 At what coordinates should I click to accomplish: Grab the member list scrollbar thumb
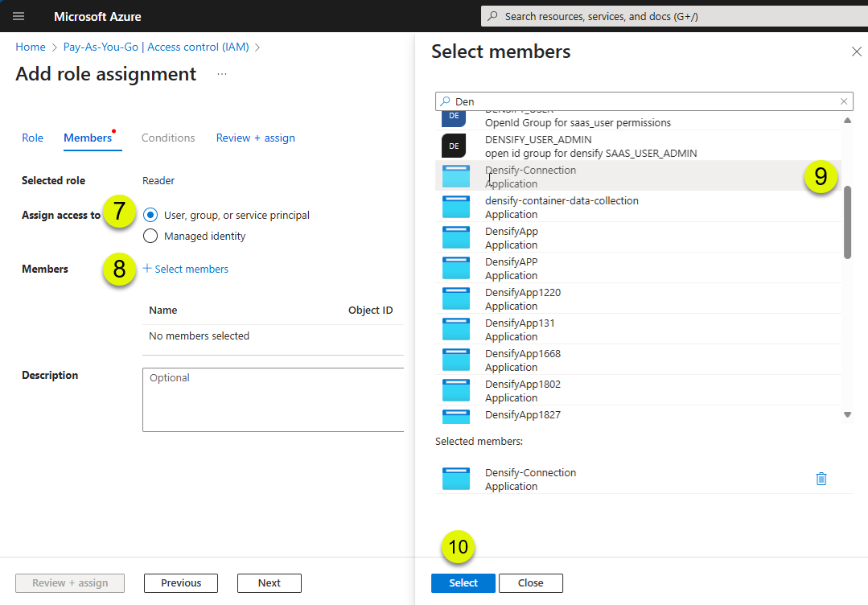click(x=847, y=223)
